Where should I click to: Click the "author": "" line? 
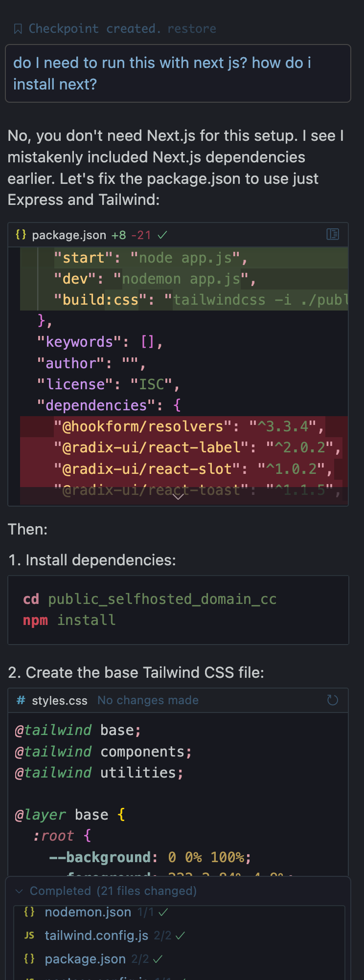point(91,363)
